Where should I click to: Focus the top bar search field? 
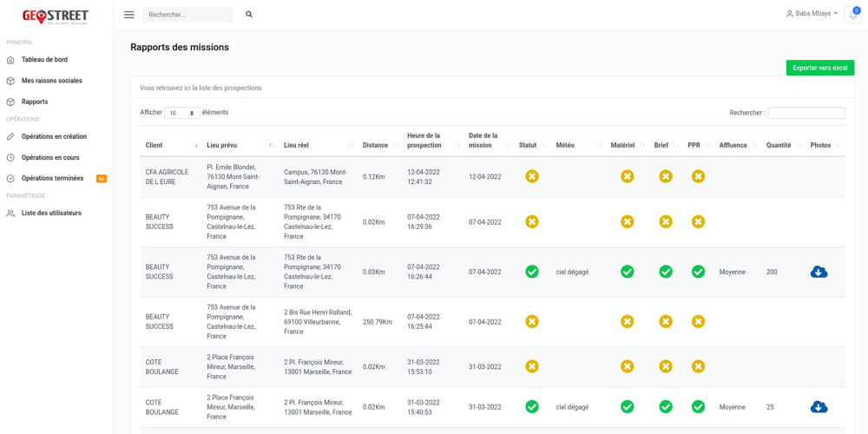[187, 15]
